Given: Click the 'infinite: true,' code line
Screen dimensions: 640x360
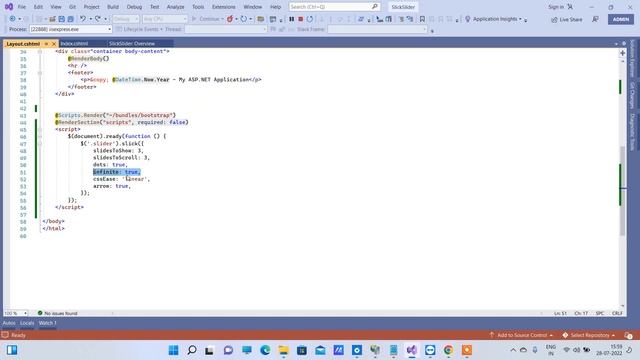Looking at the screenshot, I should (x=117, y=172).
